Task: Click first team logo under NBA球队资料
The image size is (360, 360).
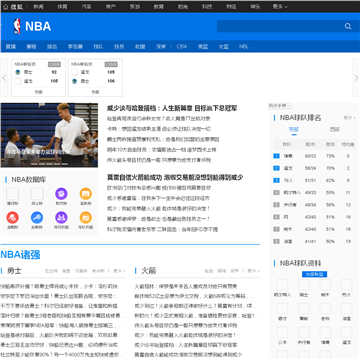Action: click(283, 285)
